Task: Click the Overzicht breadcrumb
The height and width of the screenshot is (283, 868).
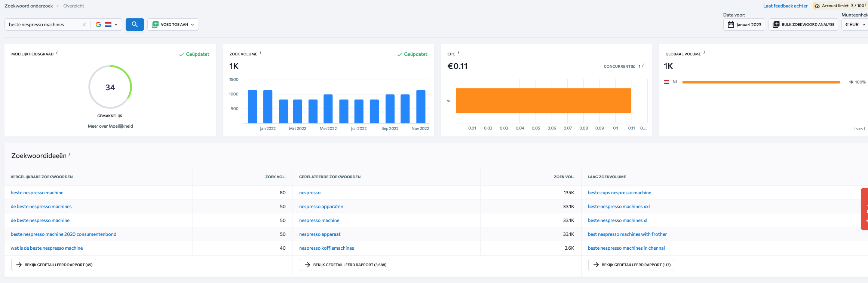Action: [74, 6]
